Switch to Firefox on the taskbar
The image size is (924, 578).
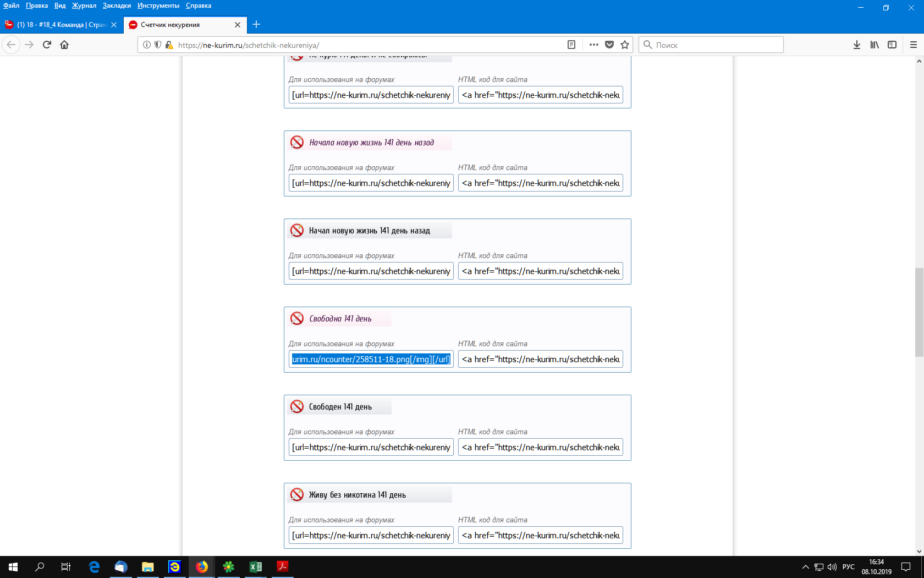202,567
